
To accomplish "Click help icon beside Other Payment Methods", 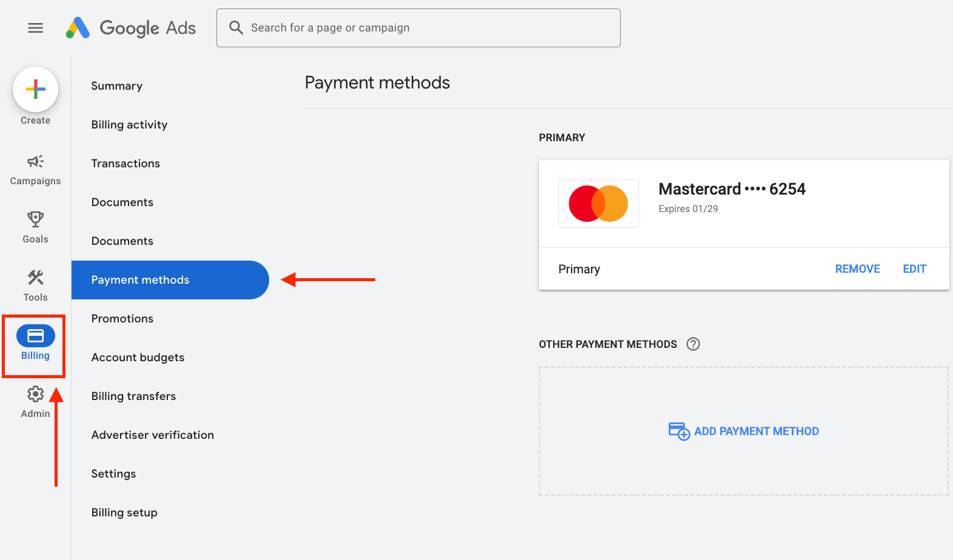I will click(693, 344).
